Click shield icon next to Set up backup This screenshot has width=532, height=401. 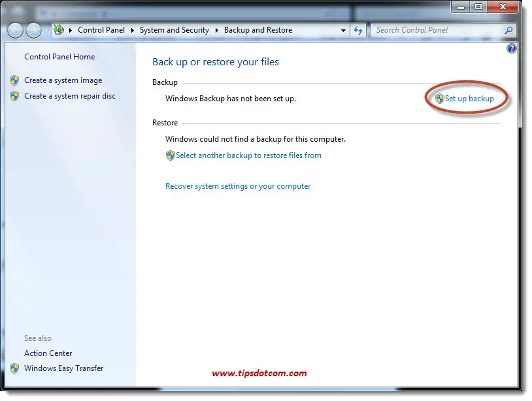(x=440, y=99)
